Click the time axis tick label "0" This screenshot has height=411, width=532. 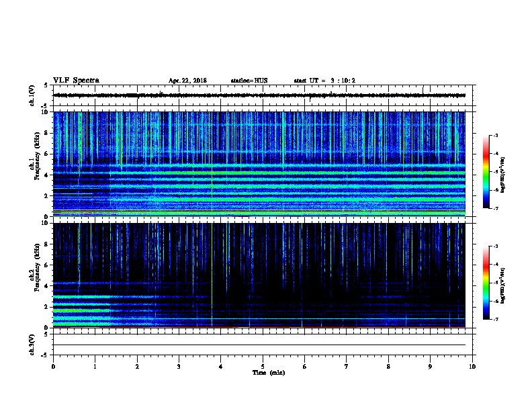point(53,367)
